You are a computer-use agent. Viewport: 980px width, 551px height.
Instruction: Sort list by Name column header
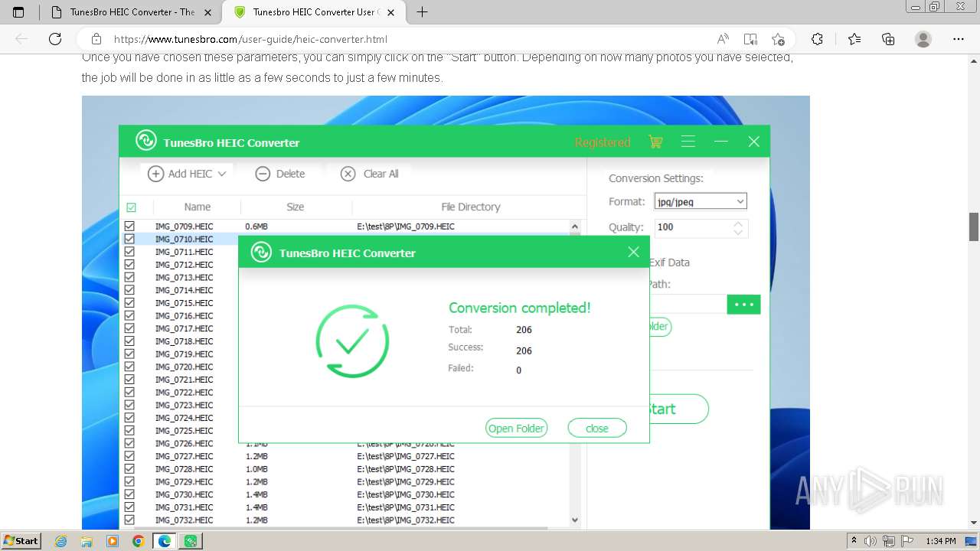tap(197, 207)
